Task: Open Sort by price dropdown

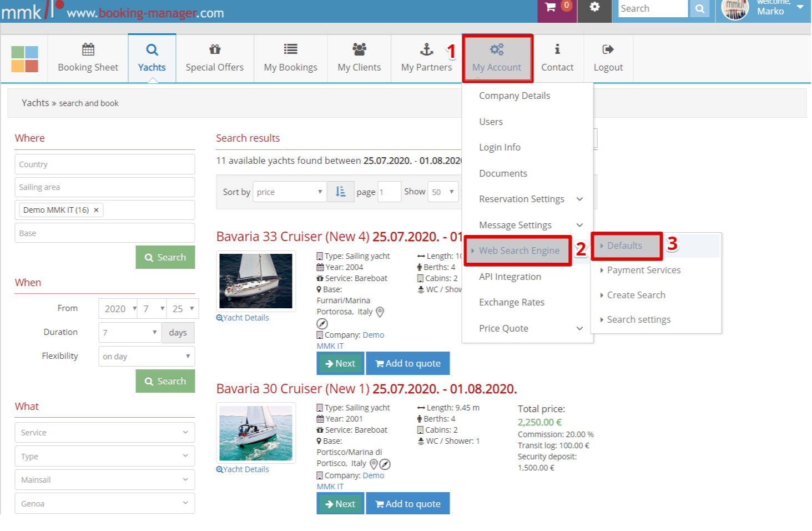Action: pos(290,192)
